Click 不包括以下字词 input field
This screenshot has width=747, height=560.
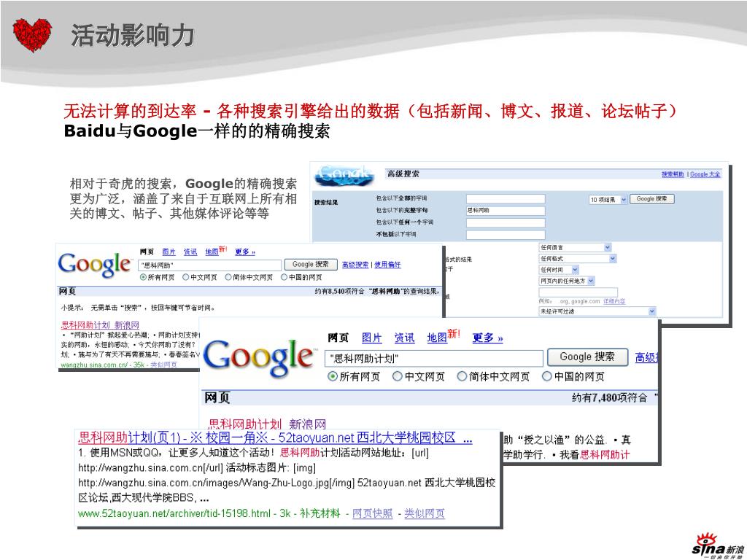[x=506, y=235]
